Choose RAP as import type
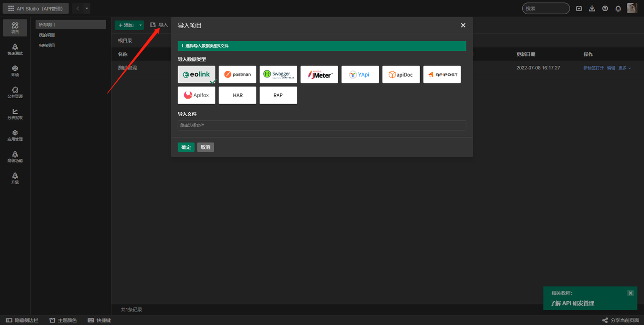The image size is (644, 325). coord(279,95)
